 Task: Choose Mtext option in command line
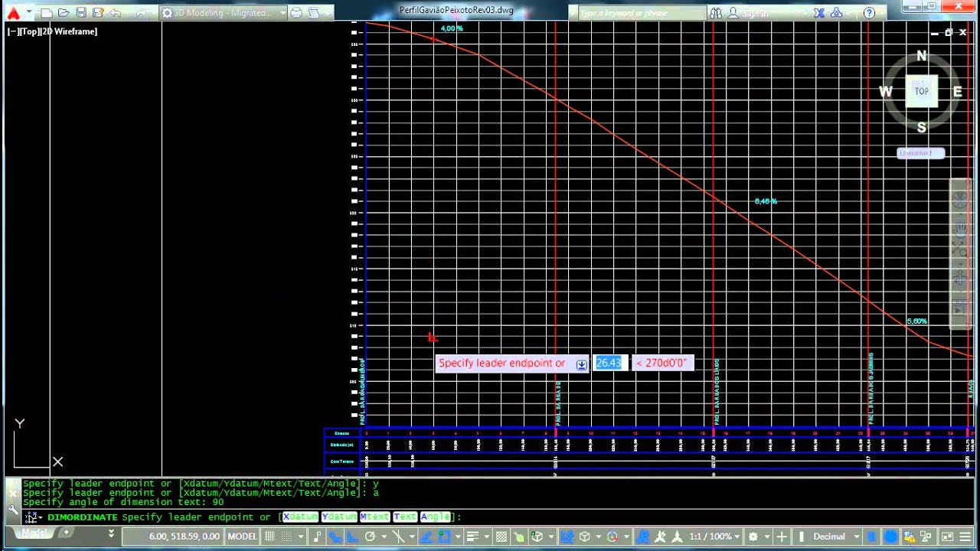374,517
